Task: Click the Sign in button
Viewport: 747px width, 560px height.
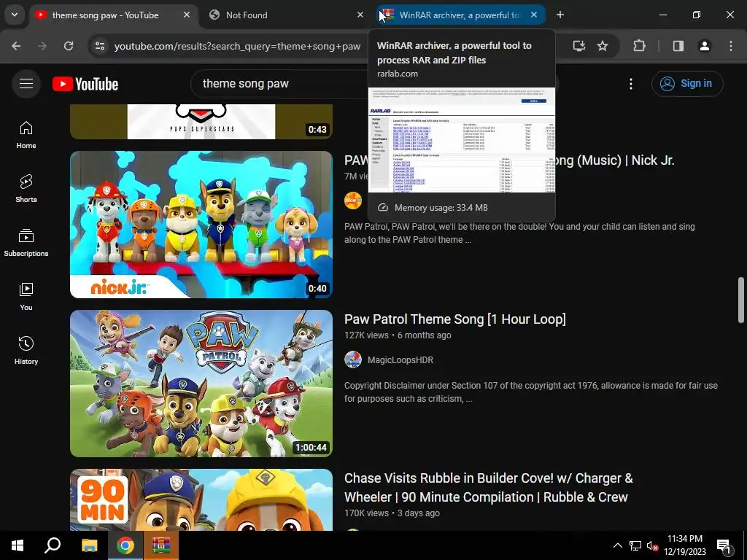Action: point(687,84)
